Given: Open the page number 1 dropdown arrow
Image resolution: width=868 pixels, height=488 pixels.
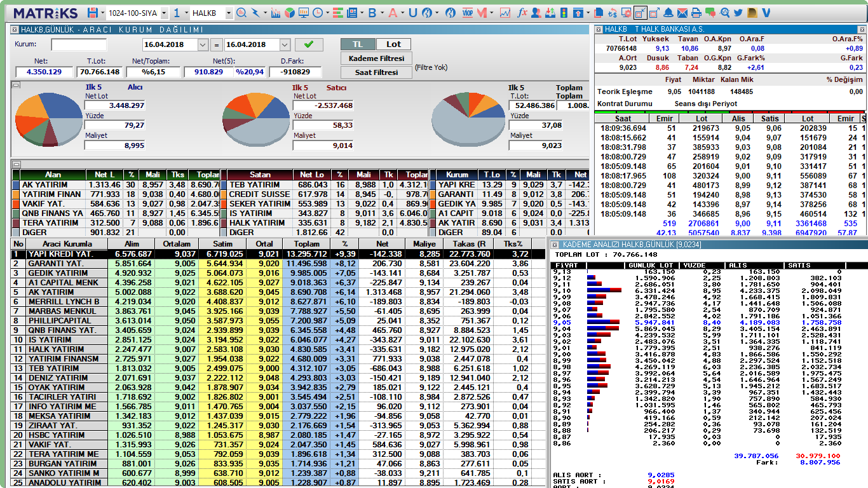Looking at the screenshot, I should 186,13.
